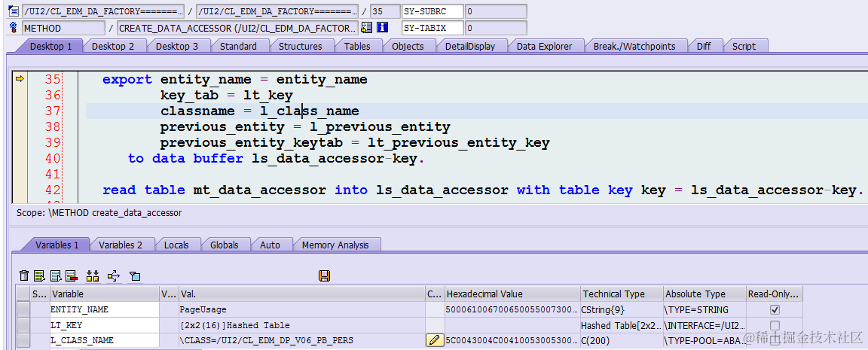
Task: Click the trash can icon in the variables toolbar
Action: point(24,275)
